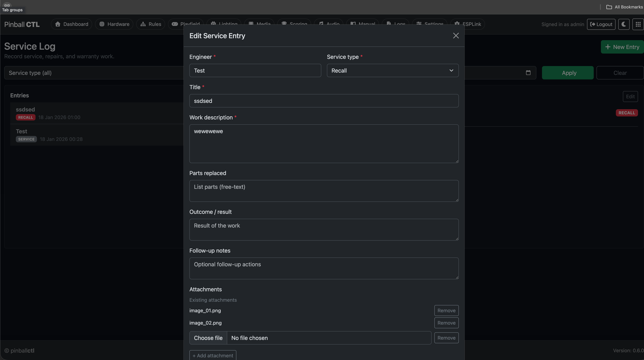The height and width of the screenshot is (360, 644).
Task: Toggle dark mode with the moon icon
Action: 623,24
